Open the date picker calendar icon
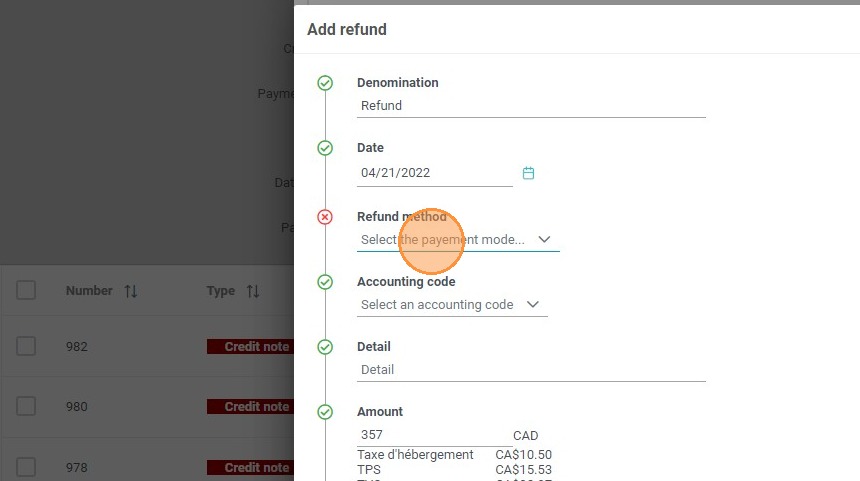This screenshot has width=860, height=481. [528, 173]
